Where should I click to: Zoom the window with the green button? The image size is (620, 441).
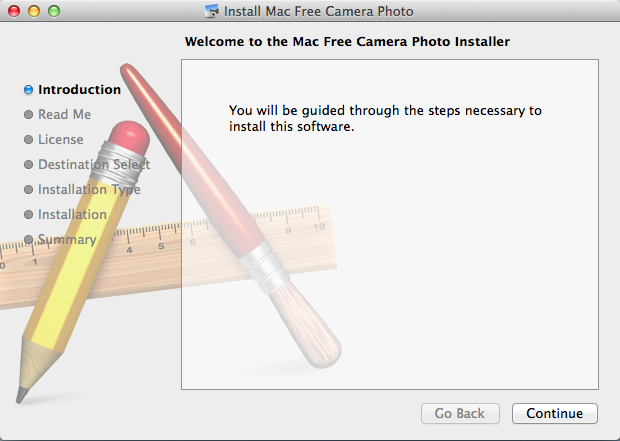tap(54, 11)
